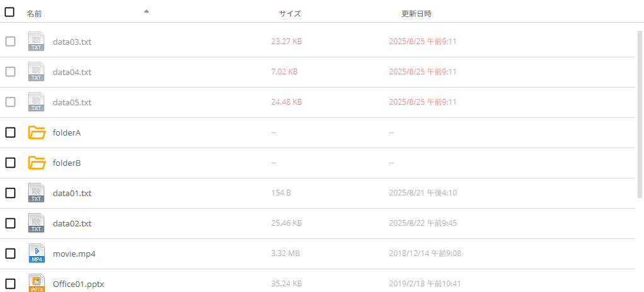Open the Office01.pptx file name

click(x=78, y=284)
